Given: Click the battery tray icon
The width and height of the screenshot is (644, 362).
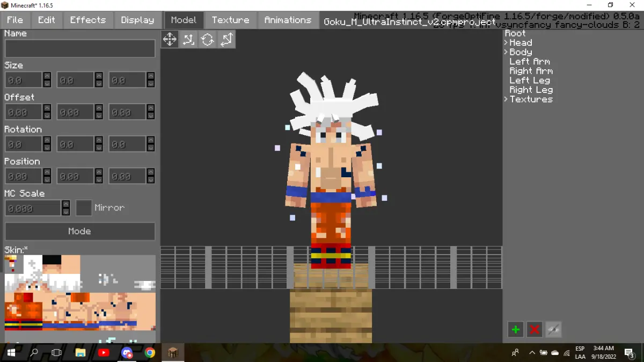Looking at the screenshot, I should pyautogui.click(x=543, y=353).
